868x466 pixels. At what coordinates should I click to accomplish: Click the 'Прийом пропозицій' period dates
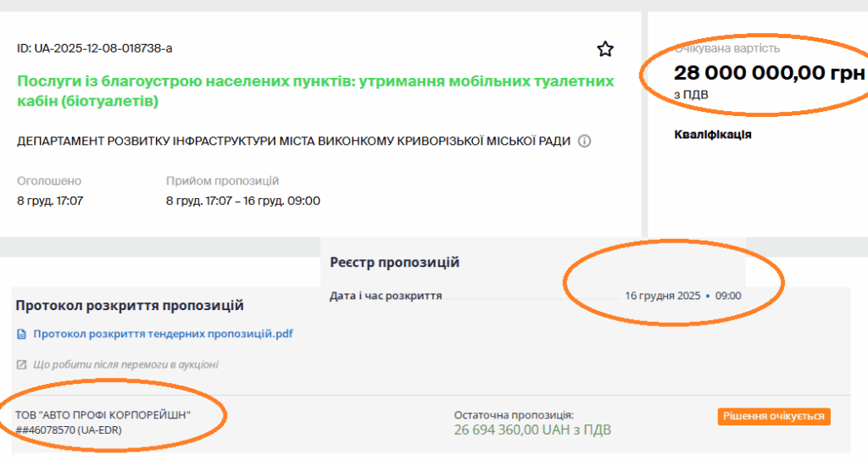(x=242, y=201)
